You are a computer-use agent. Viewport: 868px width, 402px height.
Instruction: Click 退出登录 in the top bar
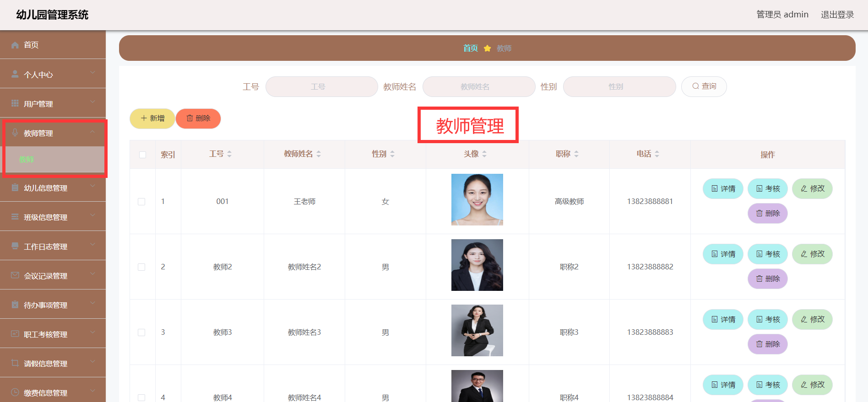(837, 15)
